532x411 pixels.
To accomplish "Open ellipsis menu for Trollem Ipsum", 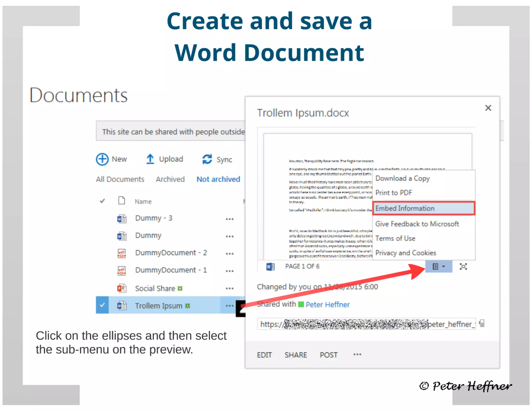I will (230, 306).
